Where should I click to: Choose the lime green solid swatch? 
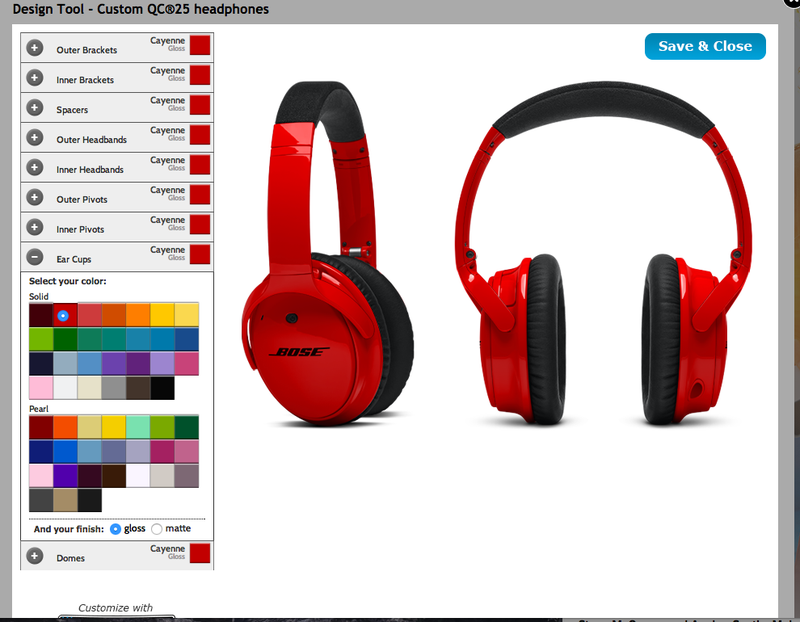click(41, 340)
